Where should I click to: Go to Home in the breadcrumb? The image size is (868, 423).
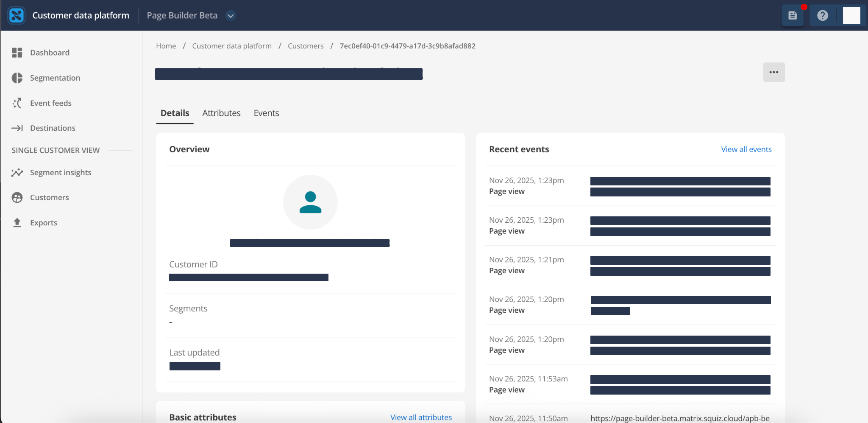pyautogui.click(x=166, y=46)
